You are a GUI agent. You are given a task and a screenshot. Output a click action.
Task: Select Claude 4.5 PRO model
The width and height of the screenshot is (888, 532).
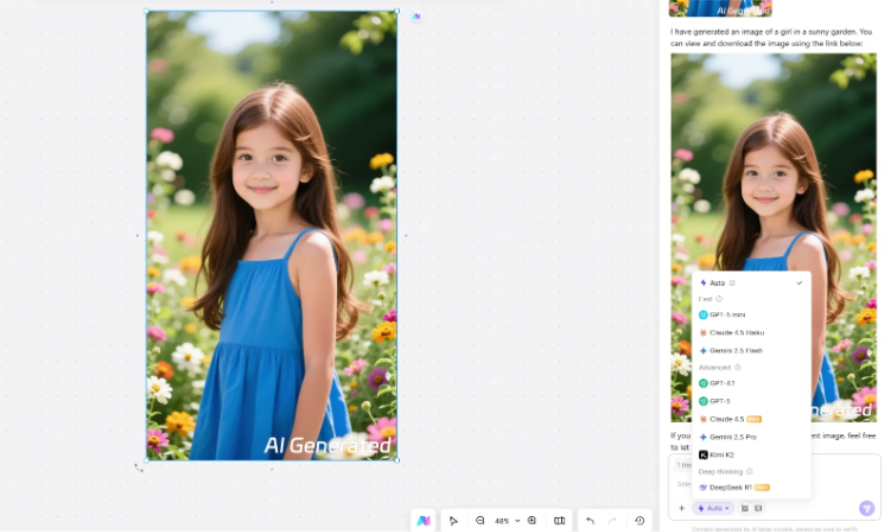(x=751, y=419)
